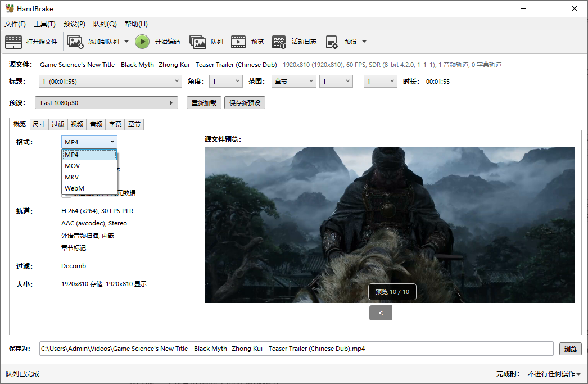Click the Save As destination path field
The image size is (588, 384).
point(296,349)
